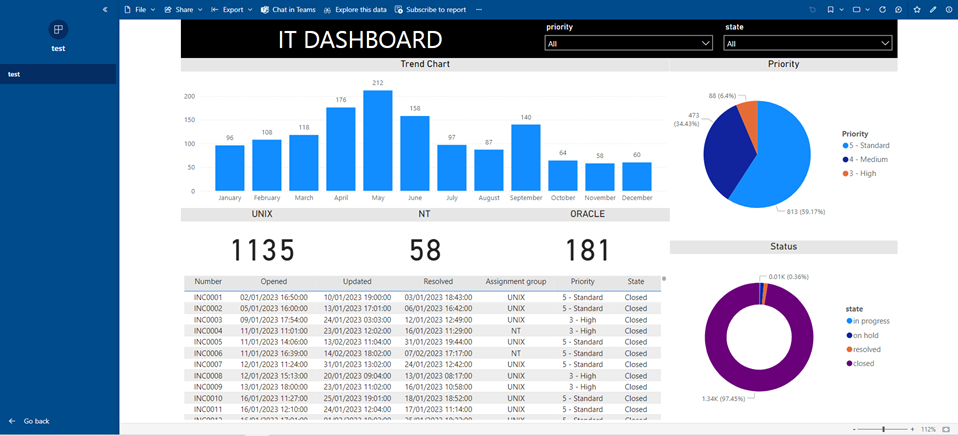The height and width of the screenshot is (436, 958).
Task: Add report to Favorites star icon
Action: [x=917, y=9]
